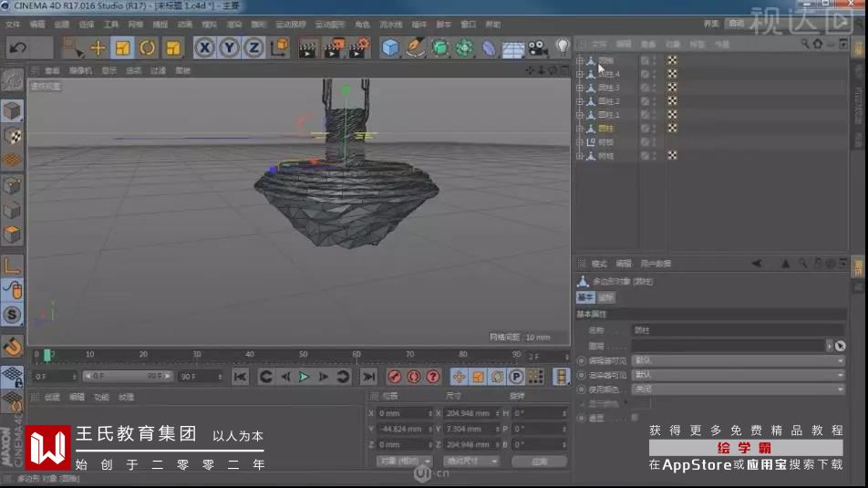Toggle visibility dots for 圆柱.1
Image resolution: width=868 pixels, height=488 pixels.
coord(654,115)
